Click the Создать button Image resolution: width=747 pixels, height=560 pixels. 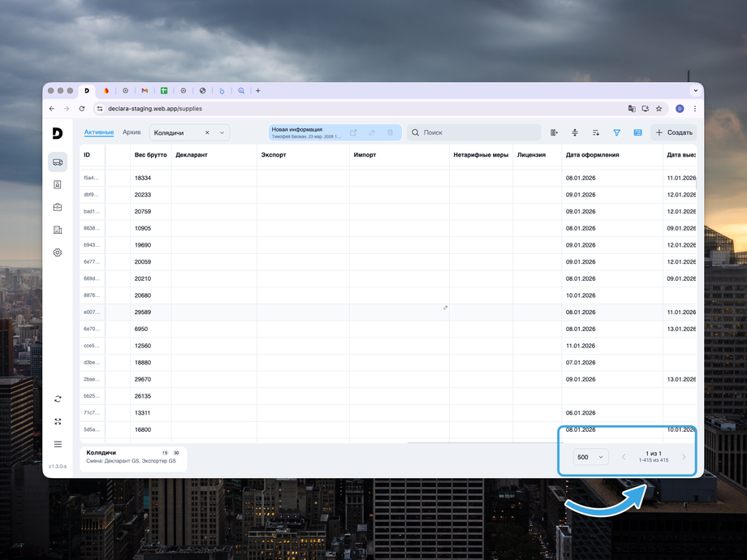point(674,132)
